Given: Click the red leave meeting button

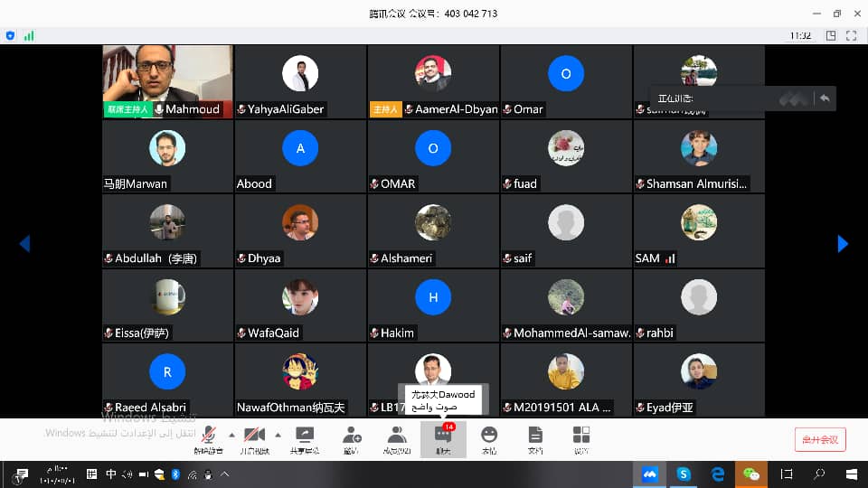Looking at the screenshot, I should pyautogui.click(x=819, y=440).
